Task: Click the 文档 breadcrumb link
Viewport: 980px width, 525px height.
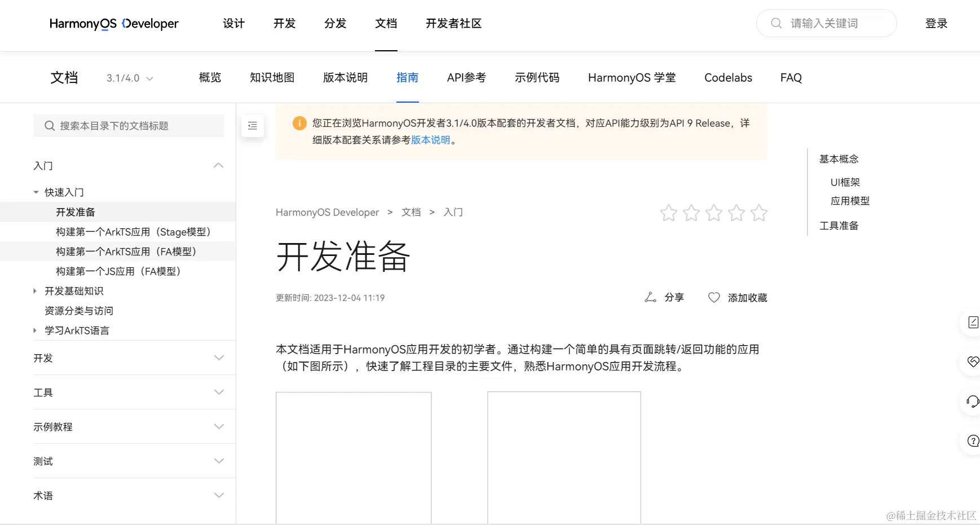Action: click(411, 212)
